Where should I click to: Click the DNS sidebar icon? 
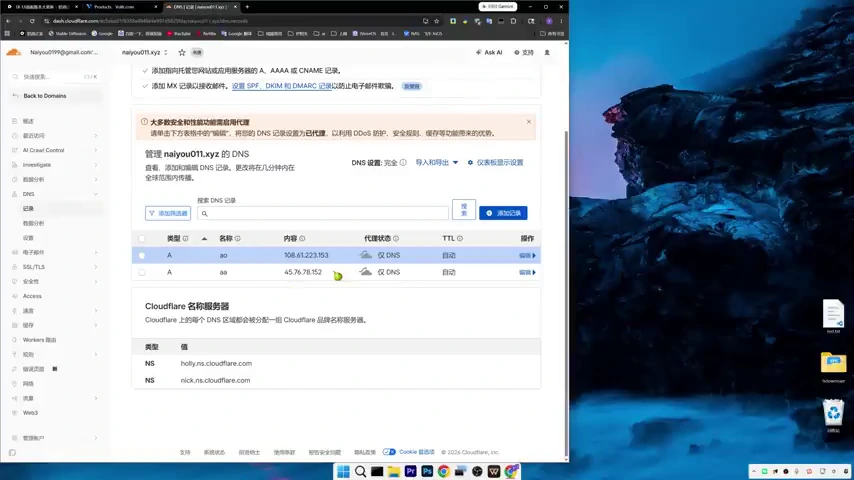pyautogui.click(x=15, y=194)
